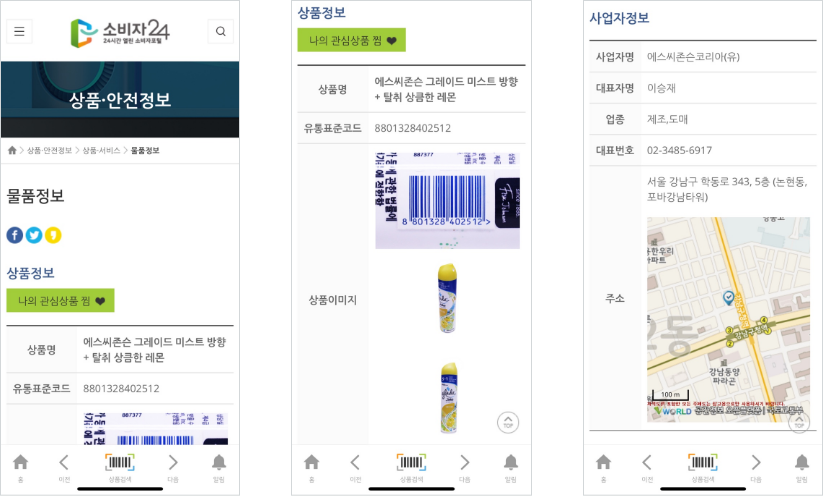Open the hamburger menu in left screen

click(x=19, y=31)
